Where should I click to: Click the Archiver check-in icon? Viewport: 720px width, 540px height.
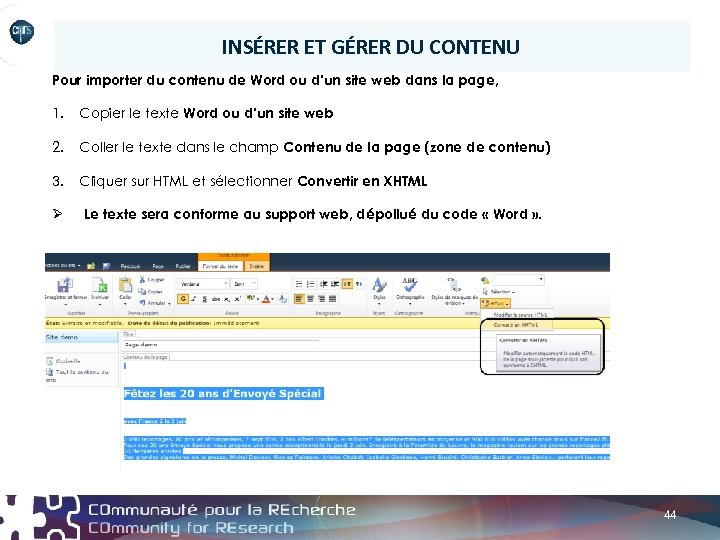pyautogui.click(x=99, y=285)
